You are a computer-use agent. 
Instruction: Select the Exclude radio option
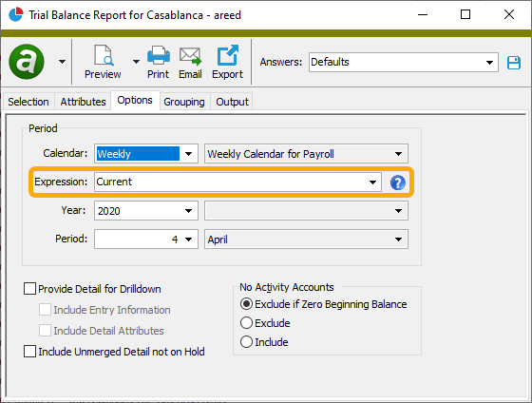pyautogui.click(x=246, y=323)
